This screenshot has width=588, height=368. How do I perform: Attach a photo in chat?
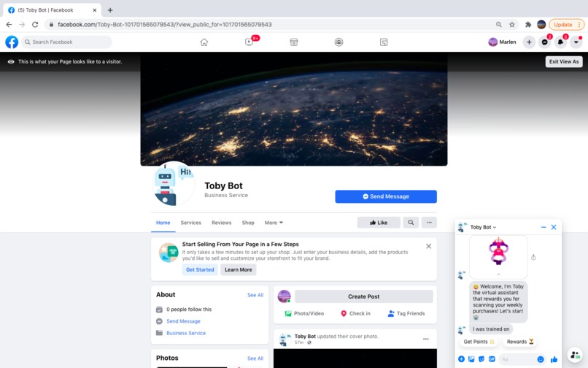[471, 359]
